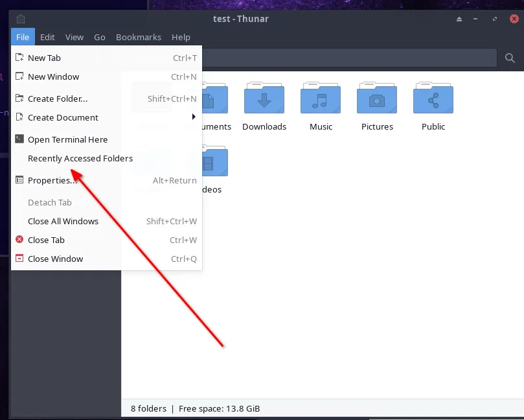Click the New Window icon in File menu

(x=19, y=77)
